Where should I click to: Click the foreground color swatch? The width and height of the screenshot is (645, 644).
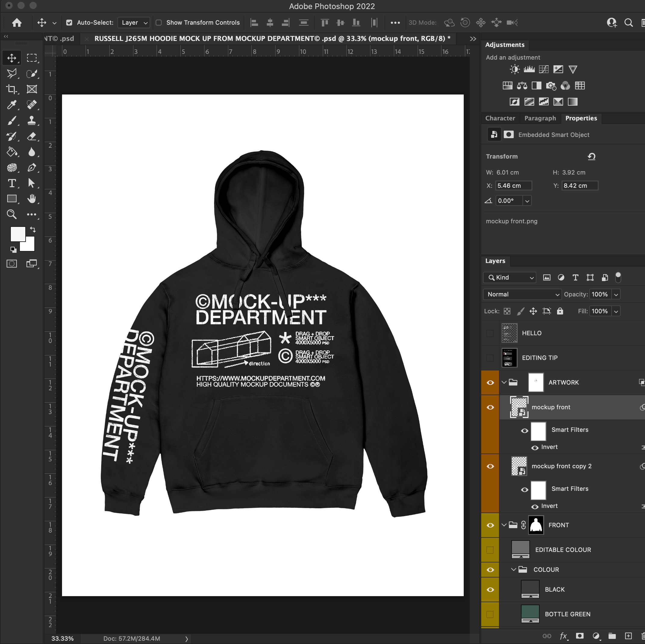(17, 233)
